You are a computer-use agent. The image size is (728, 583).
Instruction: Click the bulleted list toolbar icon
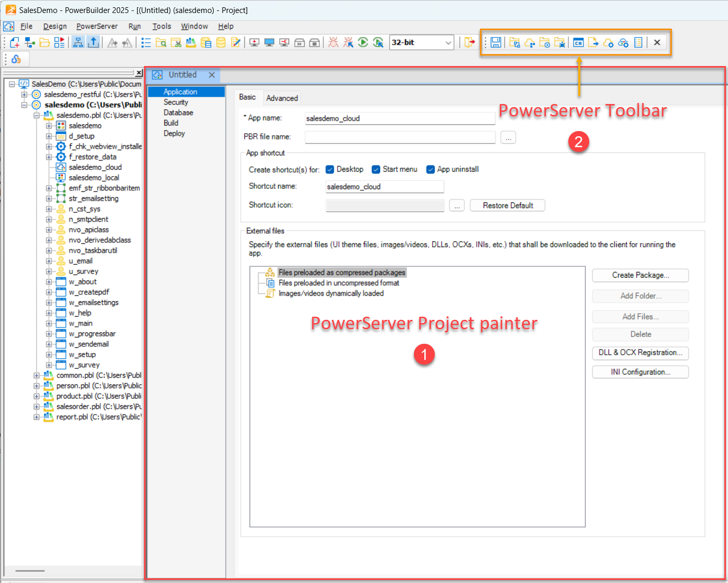point(146,43)
